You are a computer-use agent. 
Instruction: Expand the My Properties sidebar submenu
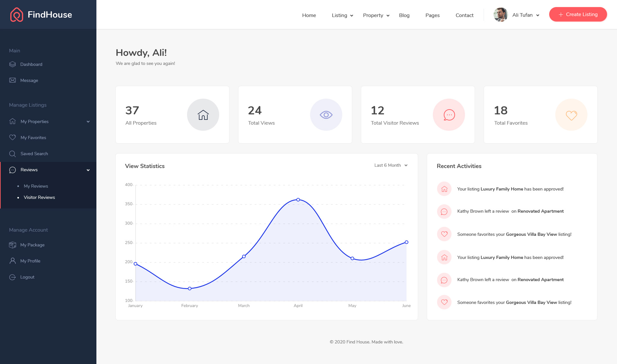point(88,122)
